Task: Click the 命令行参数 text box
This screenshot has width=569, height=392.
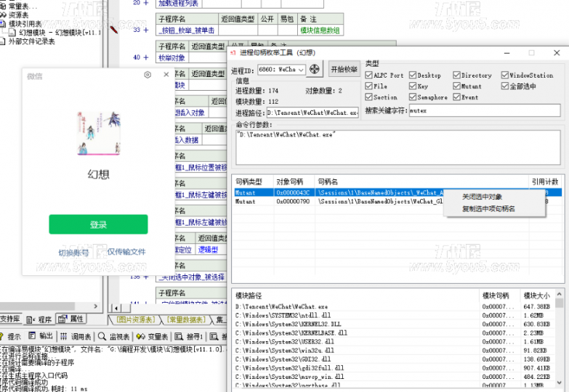Action: click(398, 147)
